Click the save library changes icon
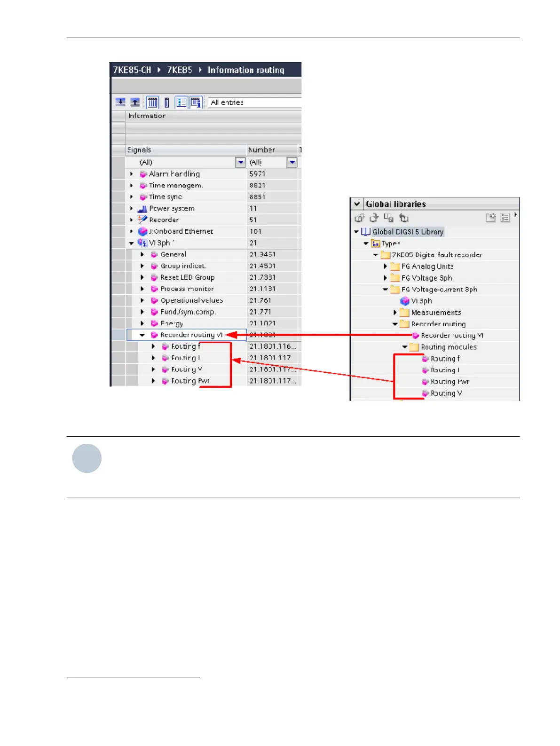 click(x=389, y=218)
